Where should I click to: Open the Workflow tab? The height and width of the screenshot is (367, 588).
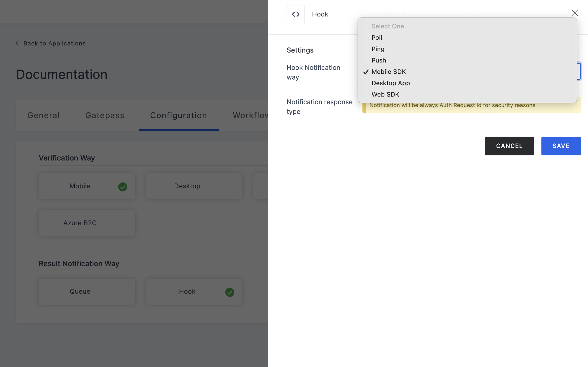(x=250, y=115)
